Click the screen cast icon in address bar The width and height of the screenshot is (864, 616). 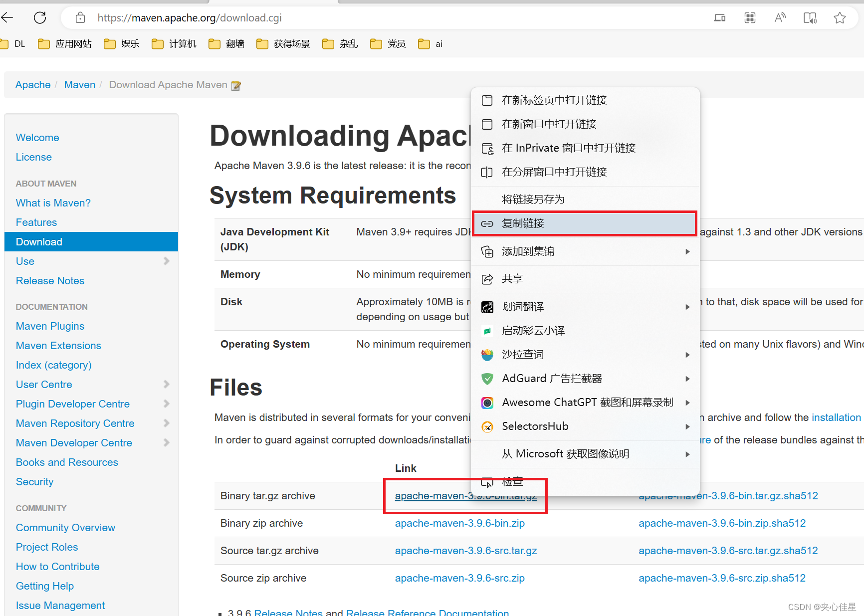pos(720,18)
